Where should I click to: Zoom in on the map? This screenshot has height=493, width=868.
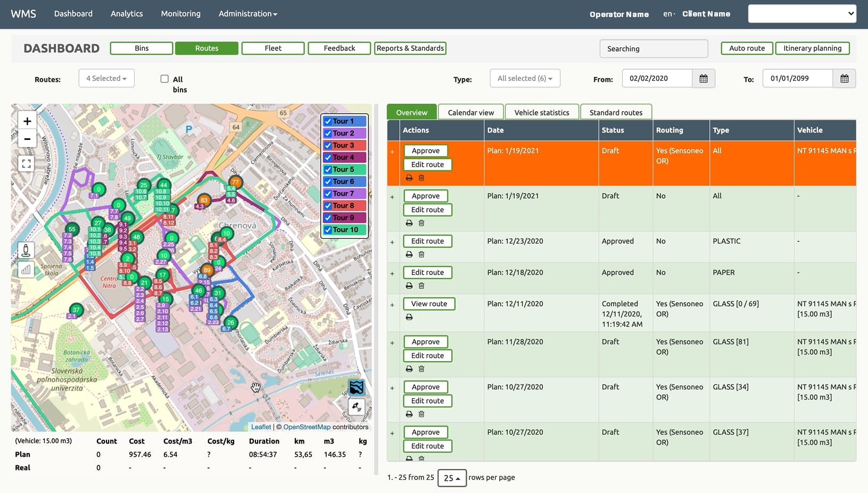click(x=27, y=121)
